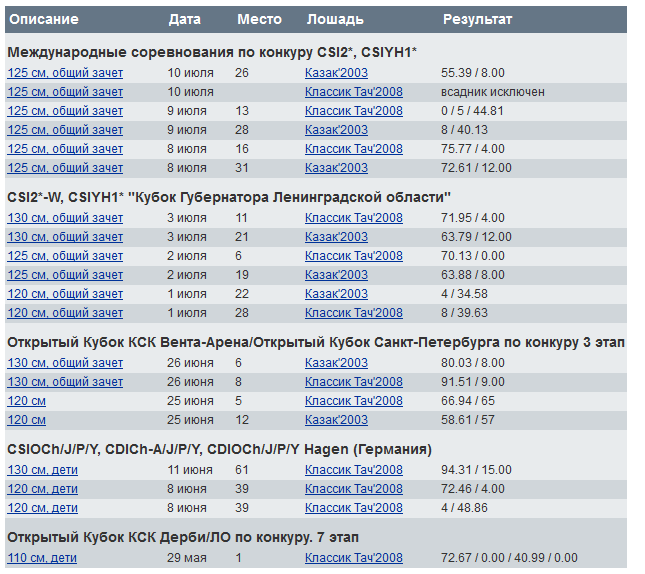The width and height of the screenshot is (645, 574).
Task: Open 130 см, общий зачет from 26 июня, place 4
Action: [x=65, y=363]
